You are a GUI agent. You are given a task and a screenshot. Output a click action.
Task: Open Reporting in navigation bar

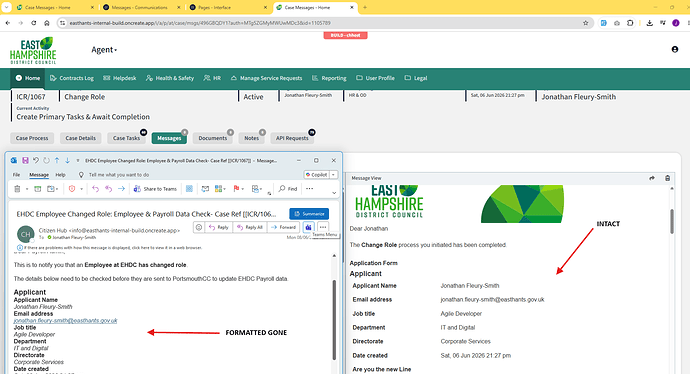coord(329,78)
